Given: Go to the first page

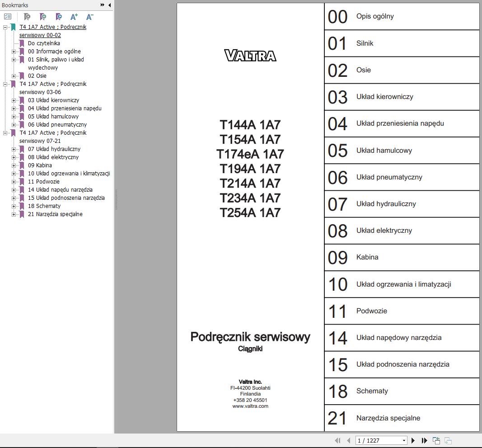Looking at the screenshot, I should click(337, 441).
